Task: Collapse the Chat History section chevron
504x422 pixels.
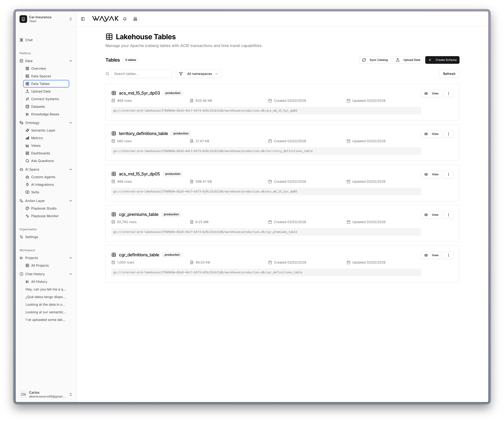Action: 71,274
